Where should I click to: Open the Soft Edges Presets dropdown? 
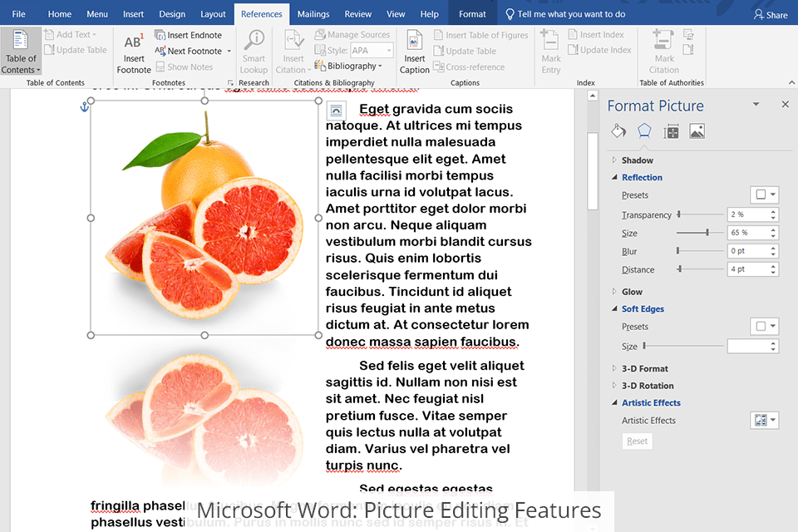pos(766,326)
